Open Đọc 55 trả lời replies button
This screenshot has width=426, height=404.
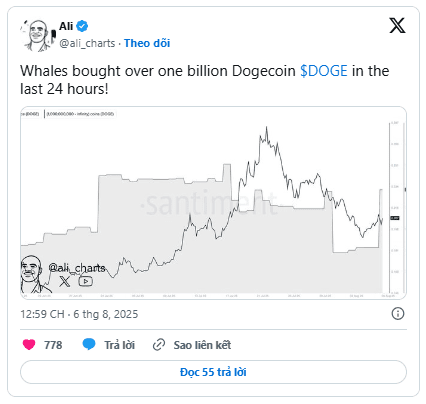click(213, 372)
